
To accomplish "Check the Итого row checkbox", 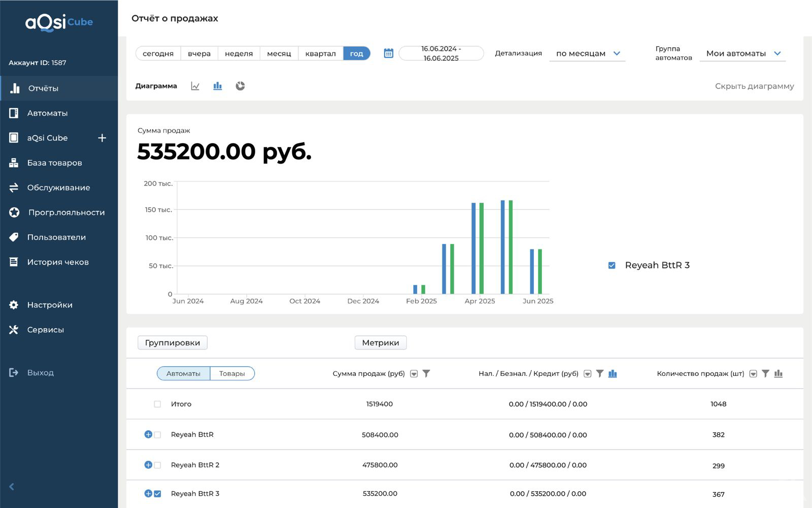I will (157, 404).
